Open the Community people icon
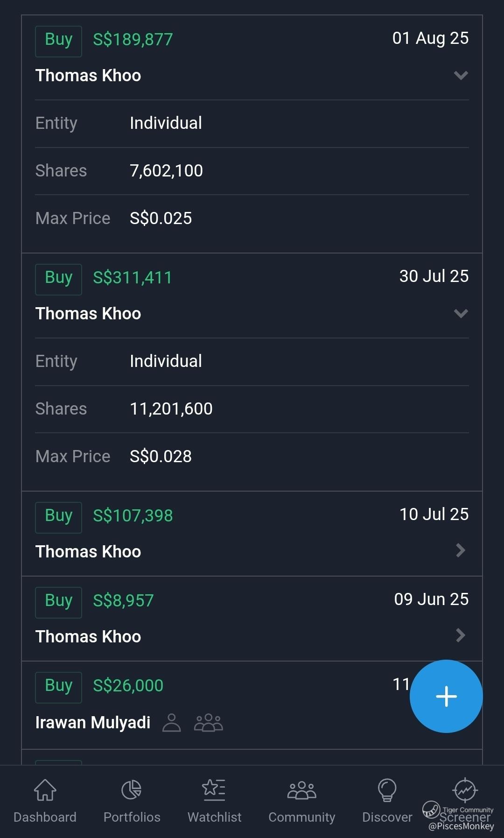This screenshot has width=504, height=838. click(301, 790)
